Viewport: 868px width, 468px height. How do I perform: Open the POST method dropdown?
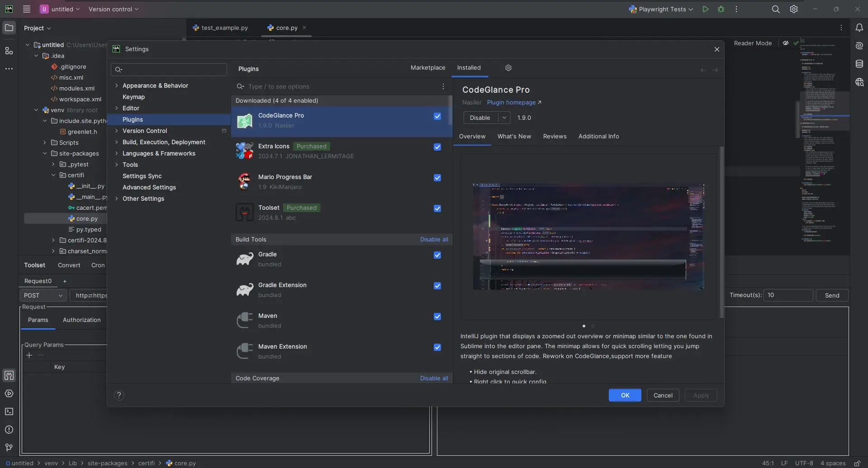click(x=43, y=295)
